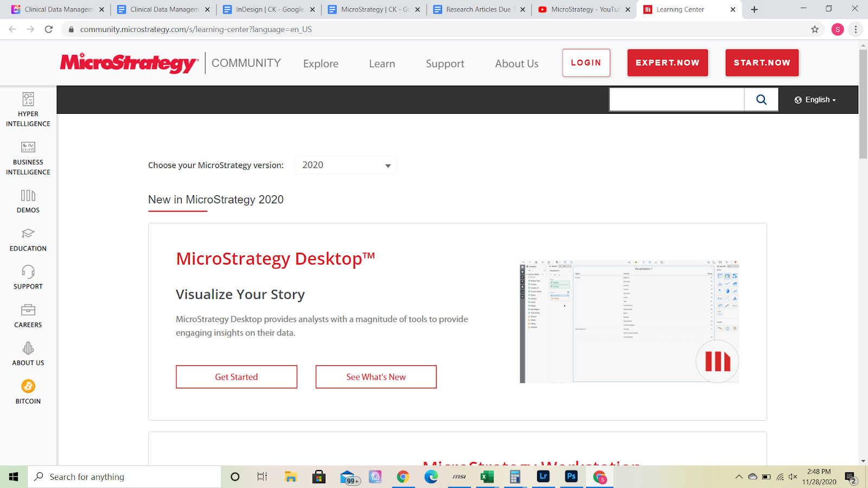Bookmark this page with the star icon
The width and height of the screenshot is (868, 488).
coord(815,29)
